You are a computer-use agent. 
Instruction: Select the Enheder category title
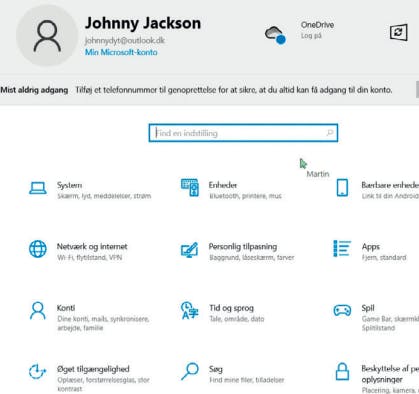pos(223,185)
